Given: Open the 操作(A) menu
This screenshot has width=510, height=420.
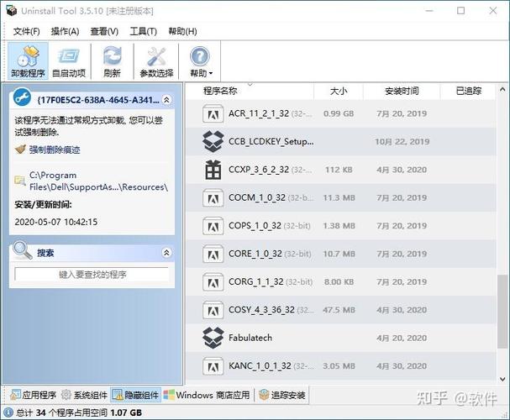Looking at the screenshot, I should pos(65,31).
